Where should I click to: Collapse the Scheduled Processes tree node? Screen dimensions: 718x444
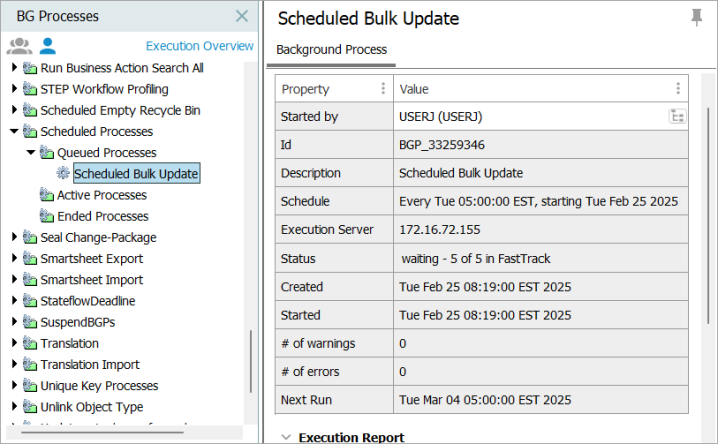coord(14,131)
